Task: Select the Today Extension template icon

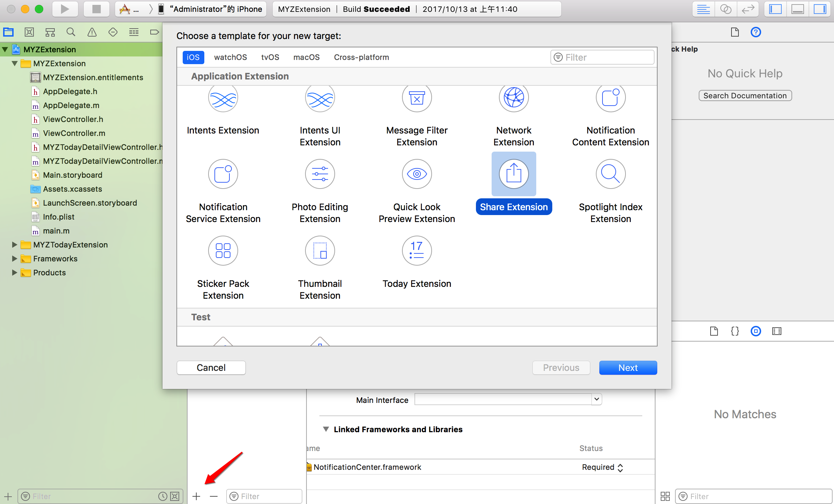Action: pyautogui.click(x=417, y=251)
